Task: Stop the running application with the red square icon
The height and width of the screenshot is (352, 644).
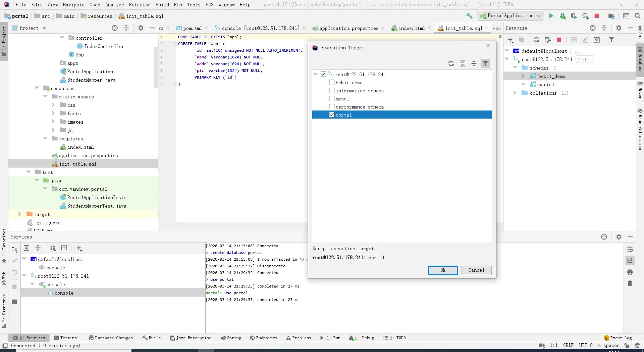Action: pyautogui.click(x=597, y=16)
